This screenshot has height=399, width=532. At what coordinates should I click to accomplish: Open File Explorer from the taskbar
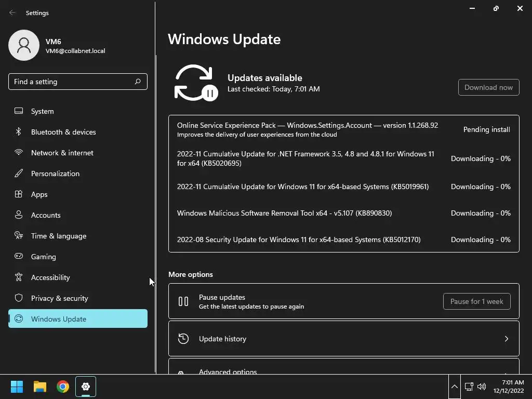pos(39,387)
